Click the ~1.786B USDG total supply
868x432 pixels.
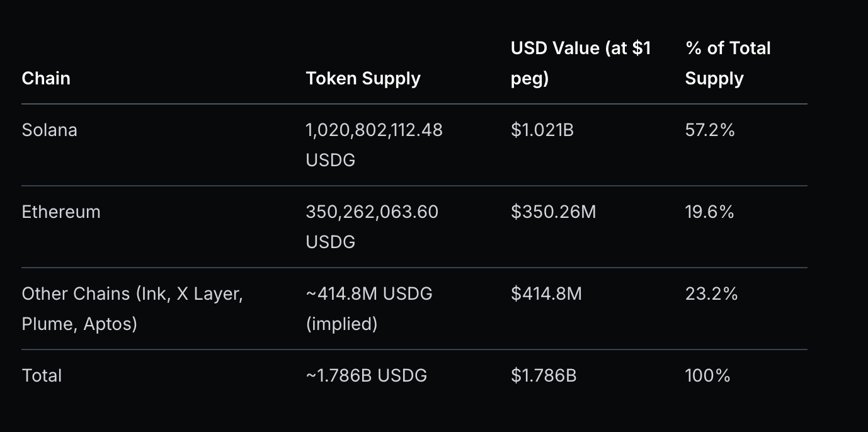coord(366,376)
